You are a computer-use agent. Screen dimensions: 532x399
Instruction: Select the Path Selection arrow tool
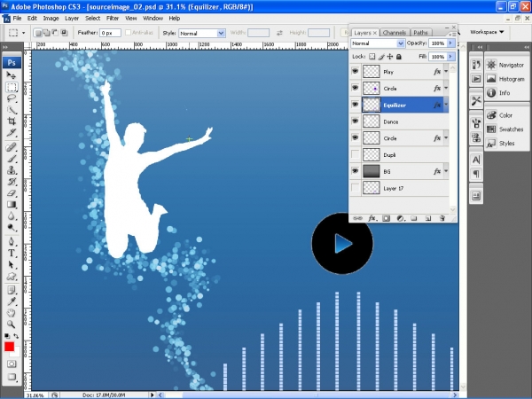(12, 264)
